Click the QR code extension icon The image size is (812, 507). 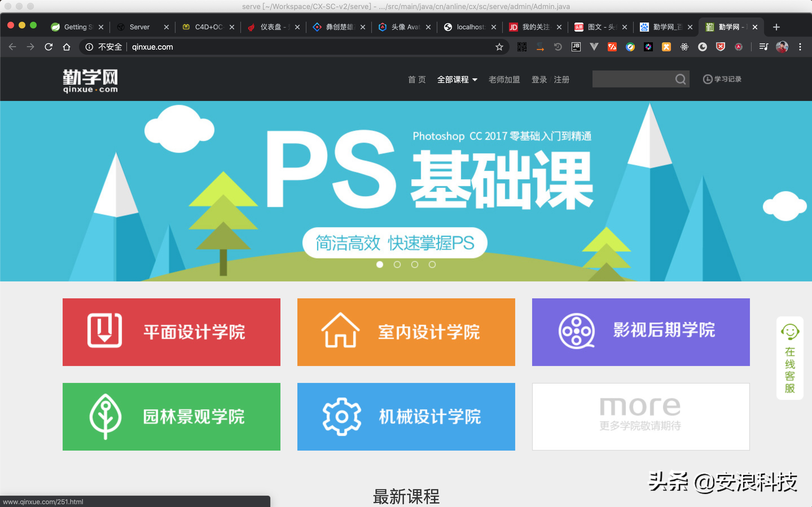tap(522, 47)
